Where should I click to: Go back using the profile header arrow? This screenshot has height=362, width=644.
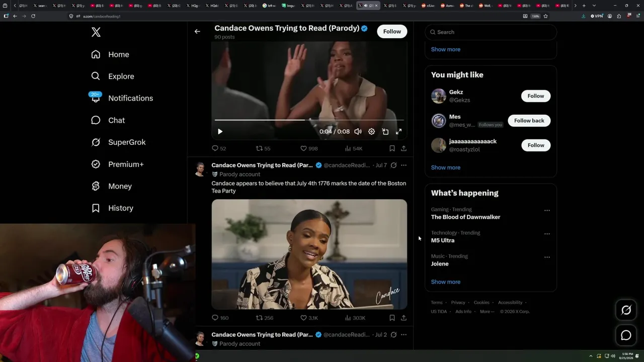click(x=197, y=31)
